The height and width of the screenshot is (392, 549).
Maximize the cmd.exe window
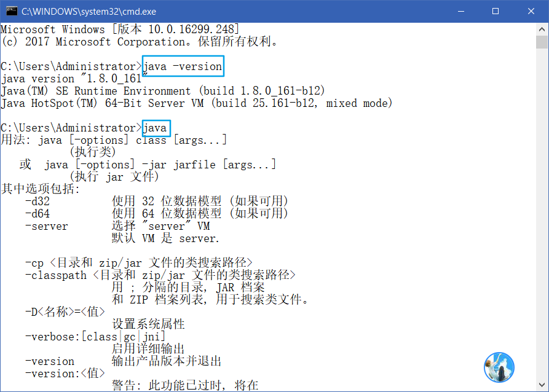click(x=496, y=11)
